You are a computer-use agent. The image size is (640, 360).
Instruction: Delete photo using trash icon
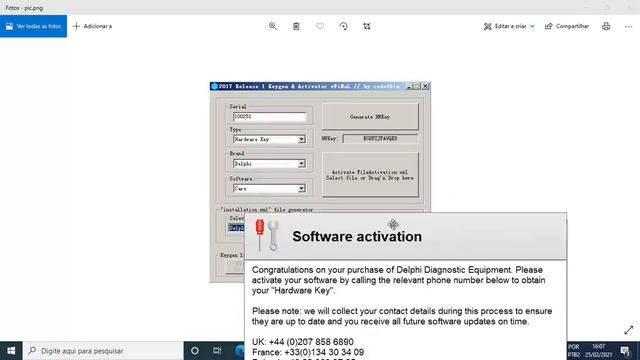point(296,26)
